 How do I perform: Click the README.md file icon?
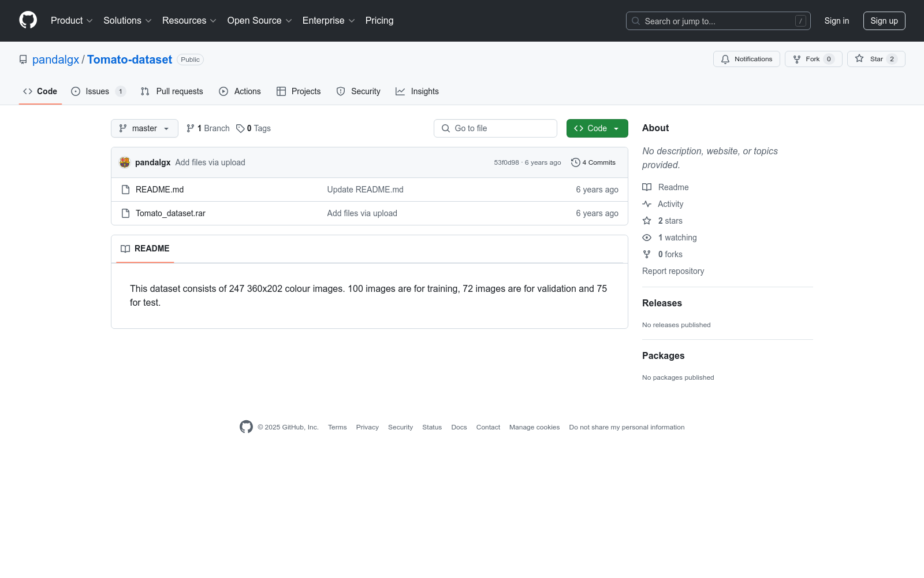coord(125,190)
